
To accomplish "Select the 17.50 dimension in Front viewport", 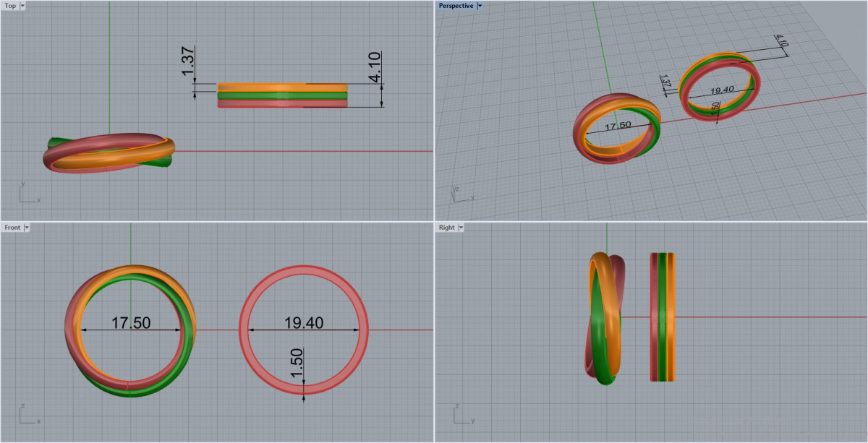I will (131, 323).
